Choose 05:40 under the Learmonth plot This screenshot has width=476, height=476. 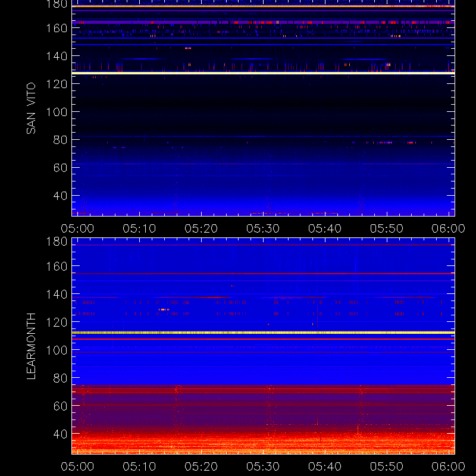click(325, 466)
